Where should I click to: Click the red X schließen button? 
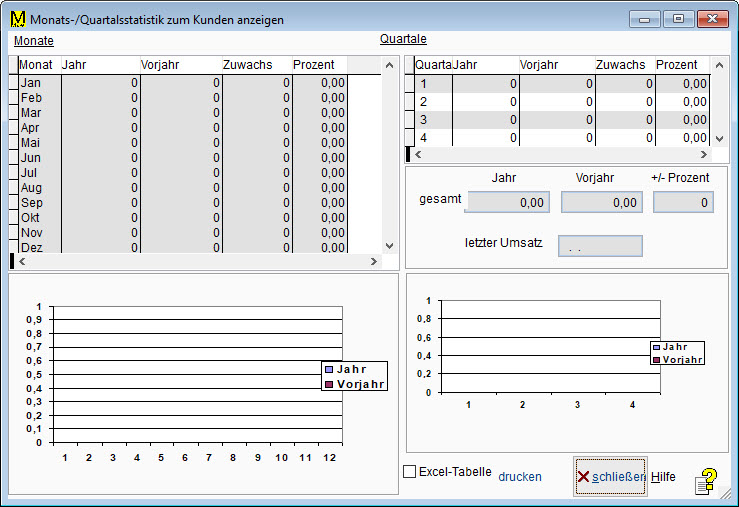click(610, 477)
